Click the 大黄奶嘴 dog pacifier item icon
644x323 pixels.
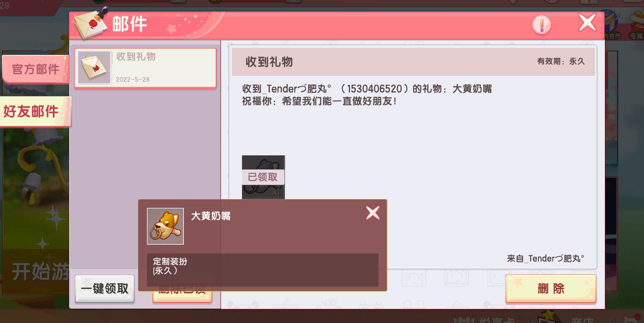pyautogui.click(x=165, y=226)
